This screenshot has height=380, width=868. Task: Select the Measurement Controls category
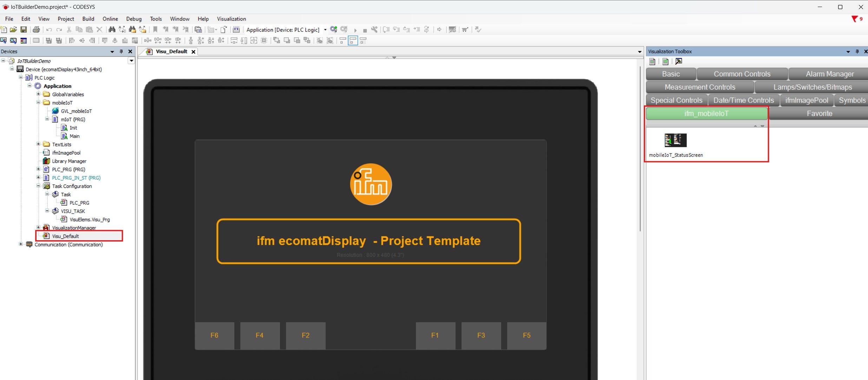click(700, 87)
